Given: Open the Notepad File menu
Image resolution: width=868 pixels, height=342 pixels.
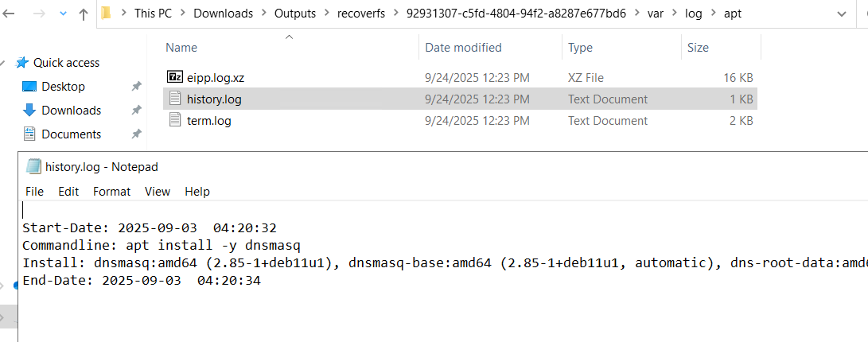Looking at the screenshot, I should pyautogui.click(x=34, y=191).
